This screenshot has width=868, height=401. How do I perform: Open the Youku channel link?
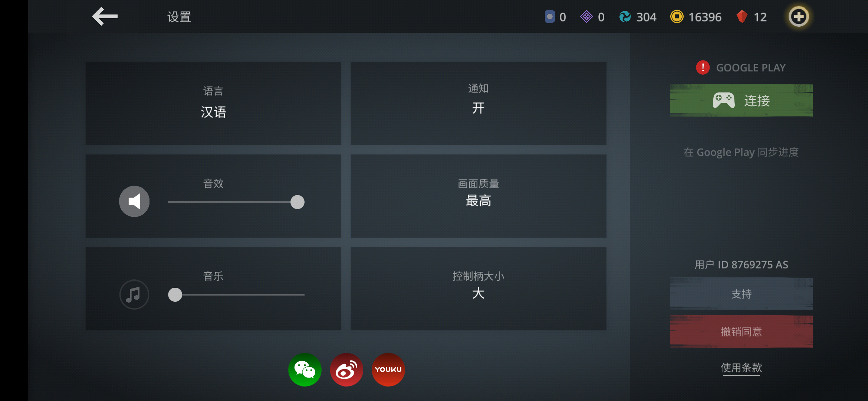coord(388,369)
